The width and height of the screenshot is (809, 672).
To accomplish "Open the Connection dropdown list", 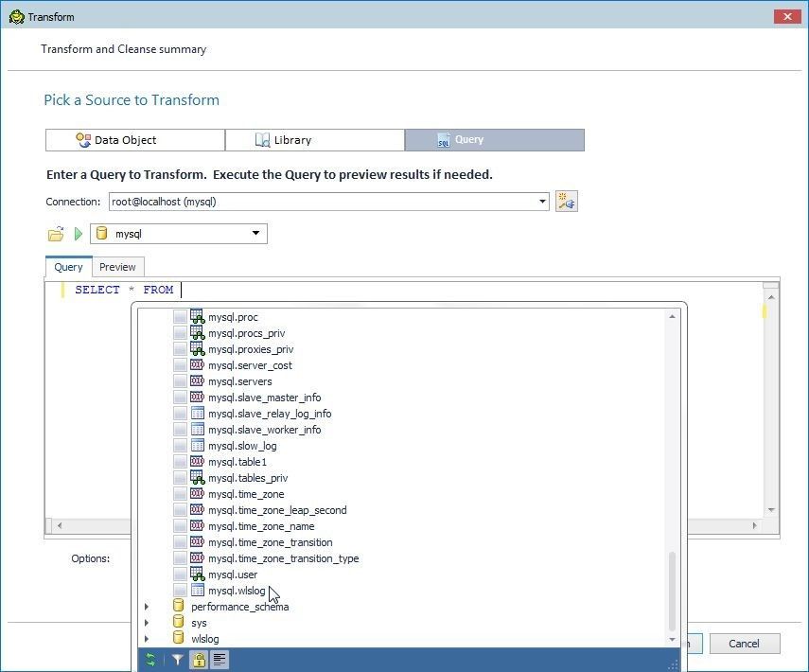I will [542, 202].
